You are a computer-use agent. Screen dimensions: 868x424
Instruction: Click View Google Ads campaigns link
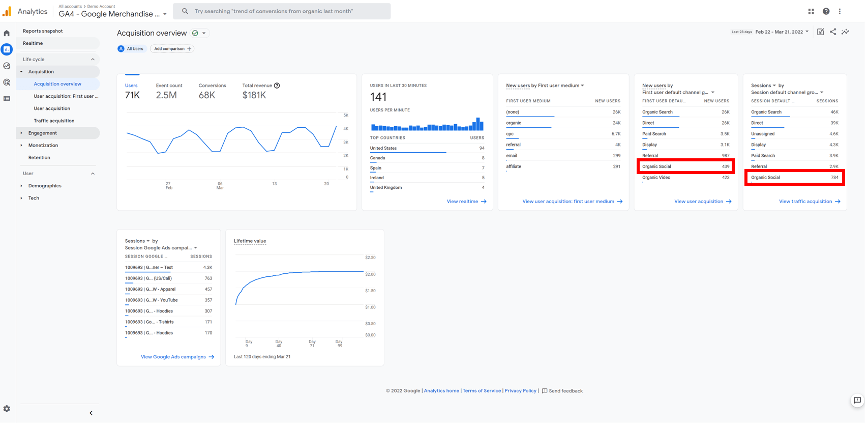177,357
